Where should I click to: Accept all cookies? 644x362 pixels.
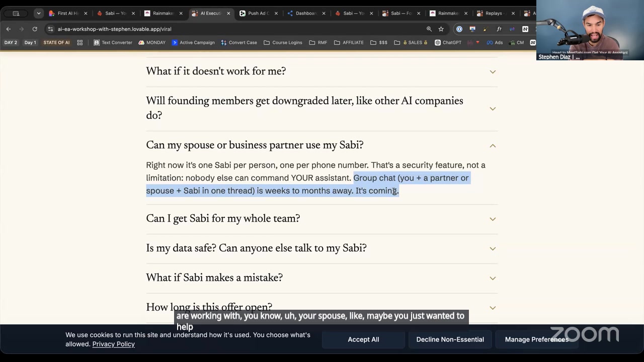click(x=363, y=339)
